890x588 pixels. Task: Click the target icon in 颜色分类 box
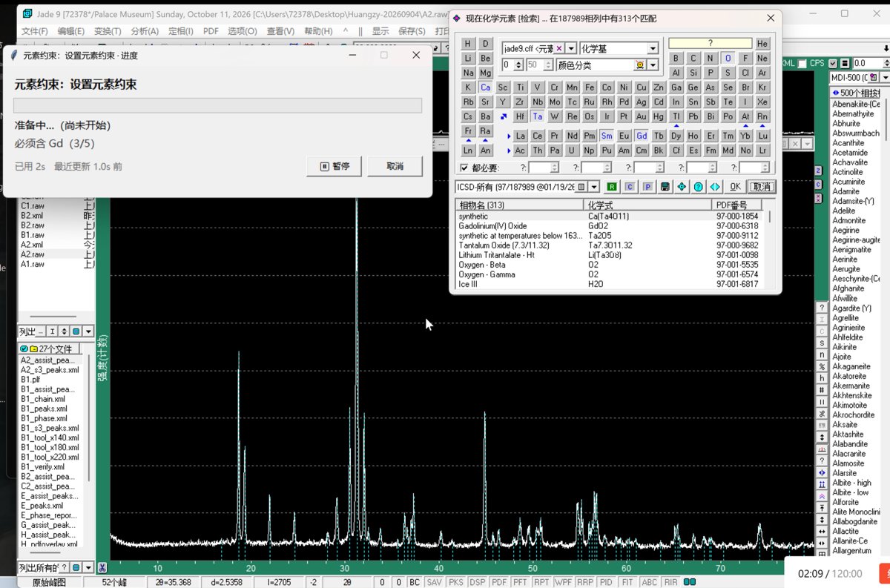[x=640, y=65]
